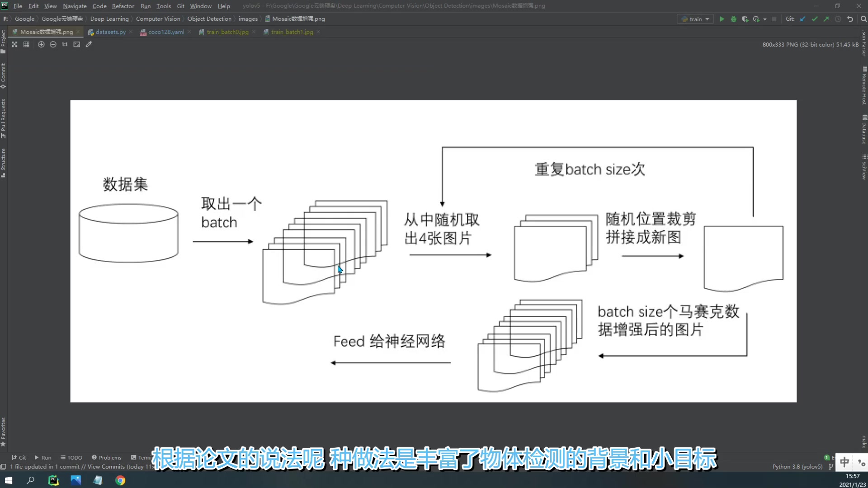Open the TODO tool window
The image size is (868, 488).
71,457
